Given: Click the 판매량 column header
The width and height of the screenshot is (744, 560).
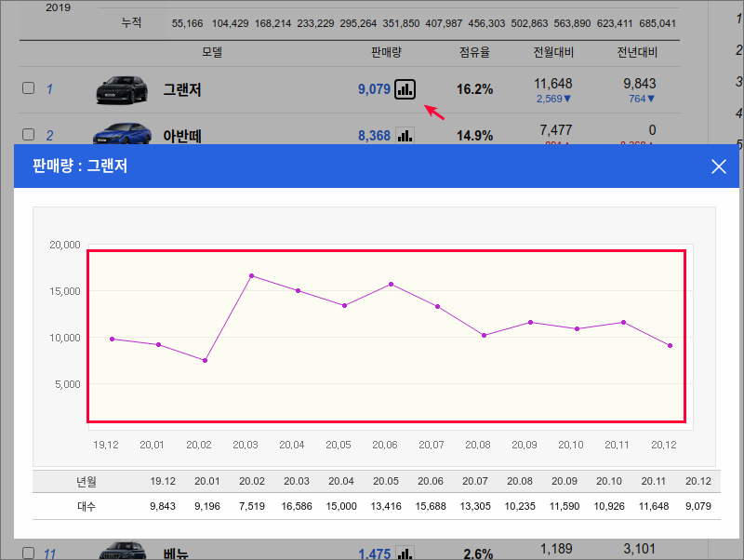Looking at the screenshot, I should 386,52.
